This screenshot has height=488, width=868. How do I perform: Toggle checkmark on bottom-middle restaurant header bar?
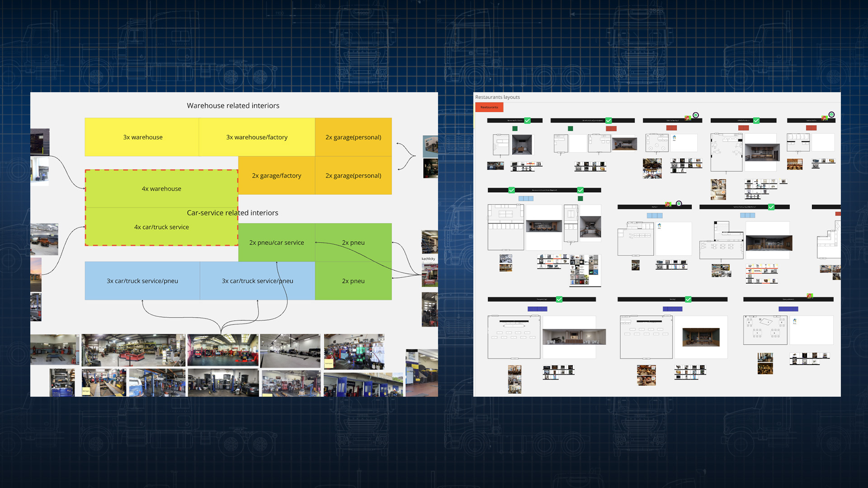click(688, 300)
